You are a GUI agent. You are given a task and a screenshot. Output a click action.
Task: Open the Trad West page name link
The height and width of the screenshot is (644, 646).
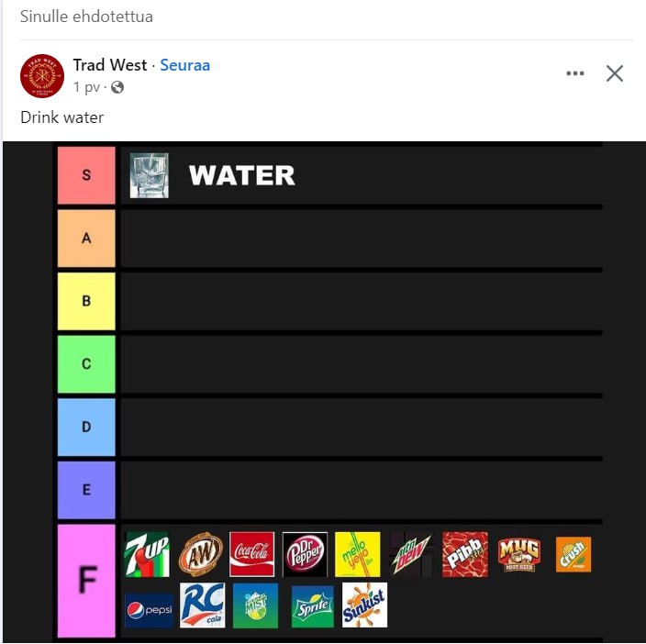tap(110, 65)
